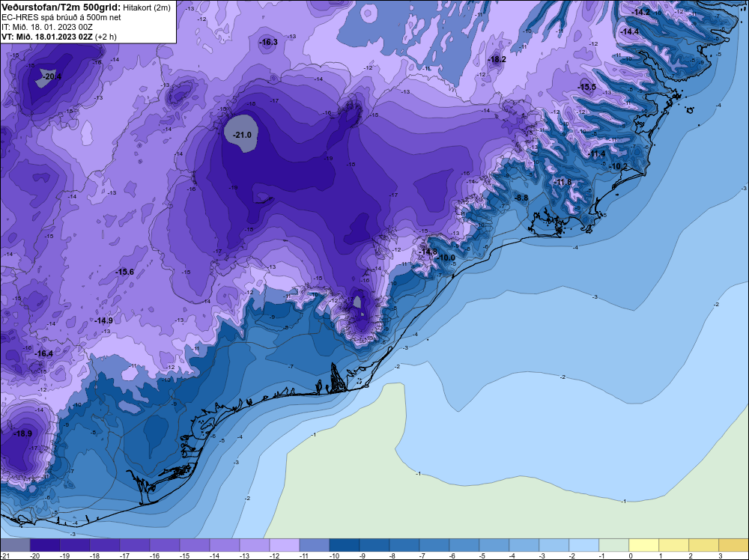This screenshot has height=560, width=749.
Task: Click the -14.4 temperature label
Action: (630, 32)
